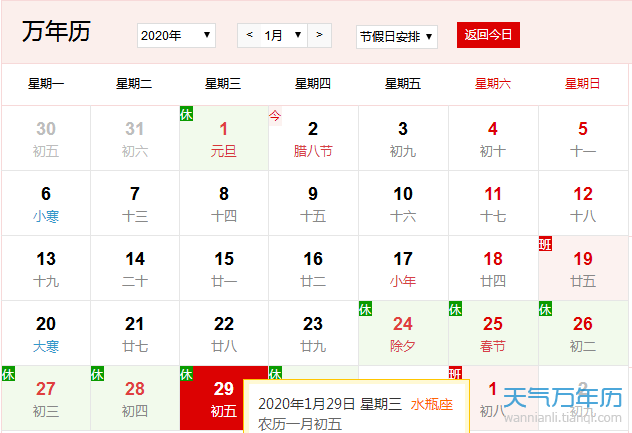Click the 返回今日 button
This screenshot has width=632, height=433.
pyautogui.click(x=488, y=35)
